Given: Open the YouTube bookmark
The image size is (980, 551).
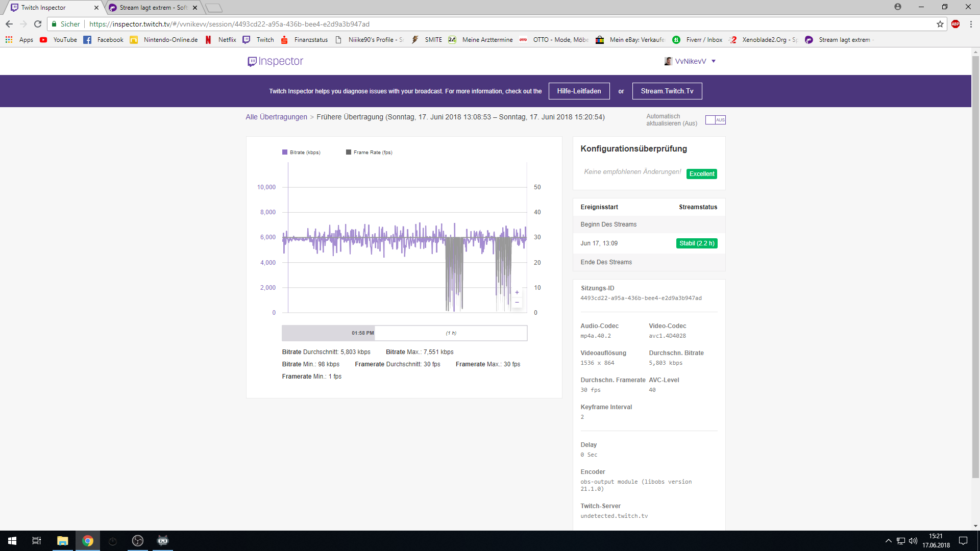Looking at the screenshot, I should click(59, 40).
